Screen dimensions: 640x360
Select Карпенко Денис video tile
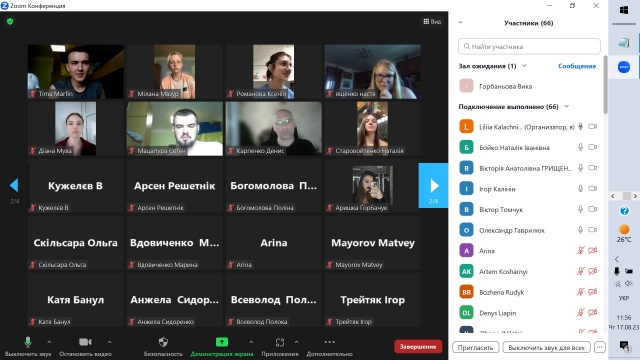(273, 129)
